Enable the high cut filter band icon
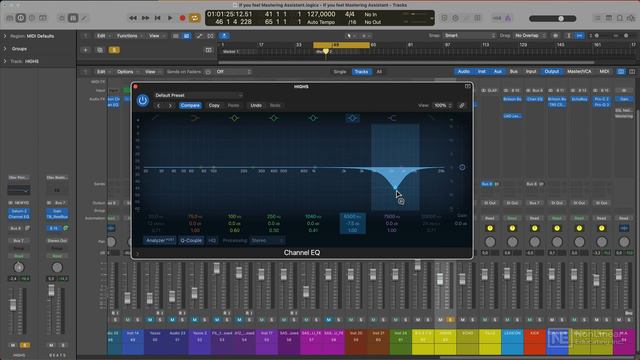640x360 pixels. tap(431, 118)
